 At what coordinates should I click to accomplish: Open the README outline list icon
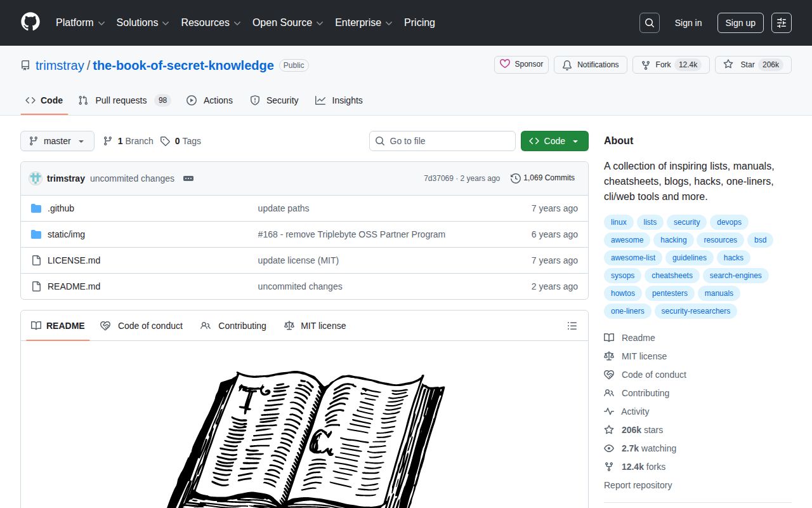572,326
